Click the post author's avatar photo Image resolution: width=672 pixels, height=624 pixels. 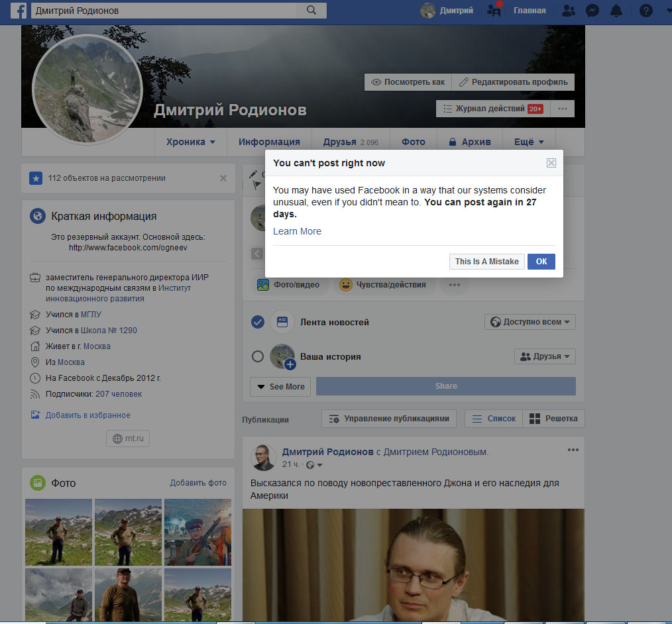tap(263, 457)
